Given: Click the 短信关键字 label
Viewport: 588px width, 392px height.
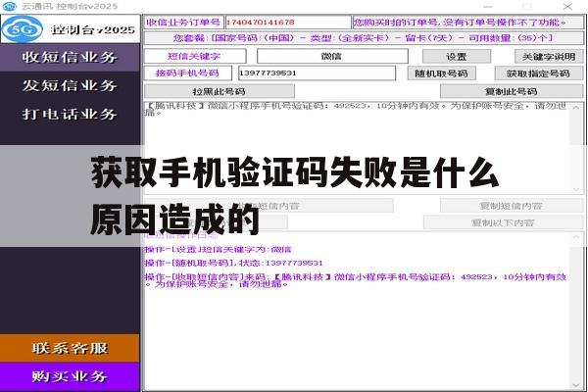Looking at the screenshot, I should pos(195,56).
